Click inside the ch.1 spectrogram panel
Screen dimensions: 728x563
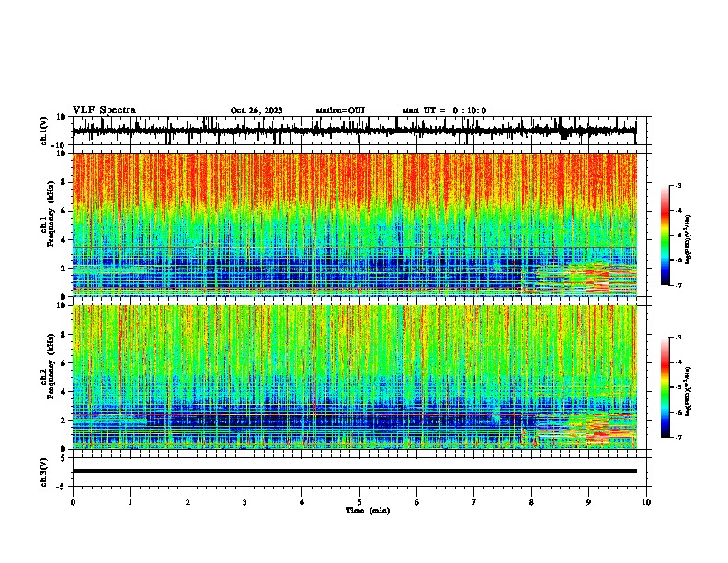tap(355, 224)
